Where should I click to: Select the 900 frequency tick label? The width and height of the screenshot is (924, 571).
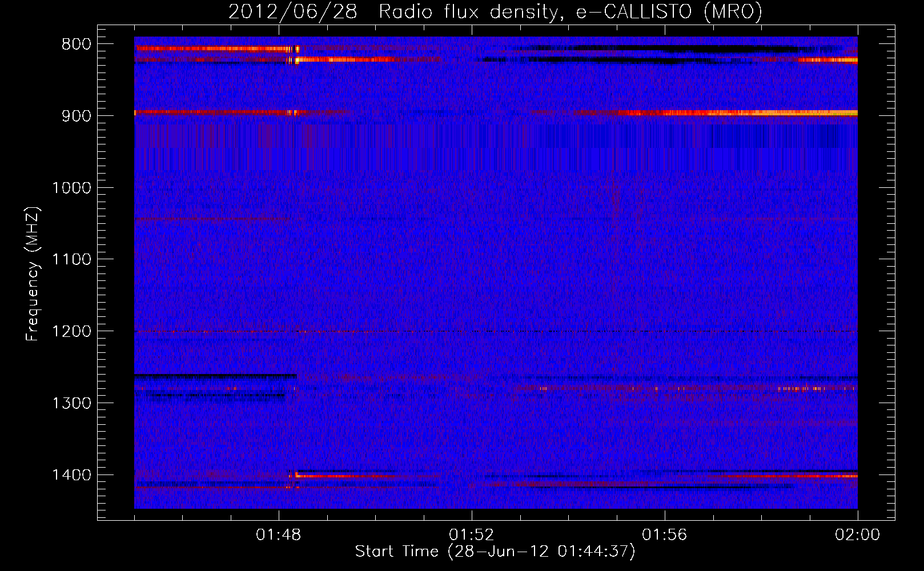tap(77, 116)
